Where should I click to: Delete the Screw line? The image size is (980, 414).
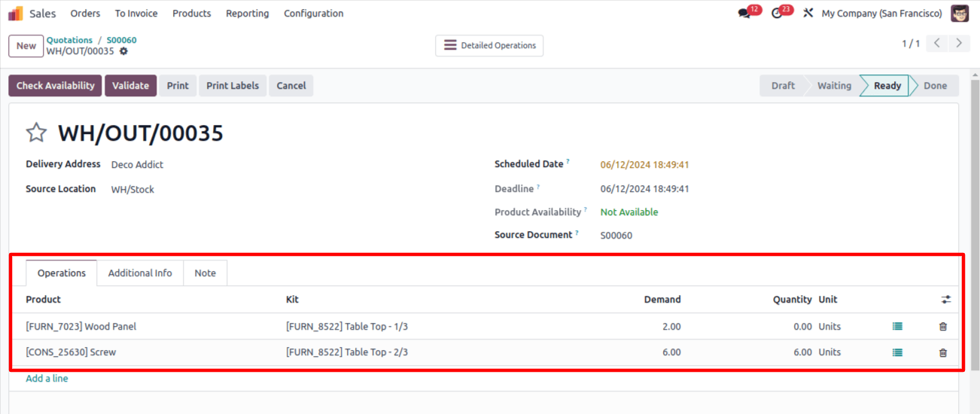click(943, 352)
